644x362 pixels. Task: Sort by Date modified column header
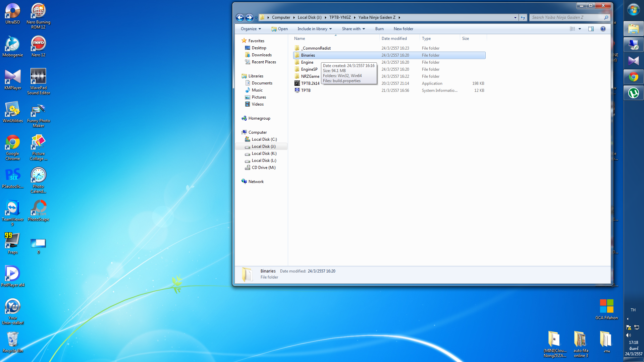(x=394, y=39)
